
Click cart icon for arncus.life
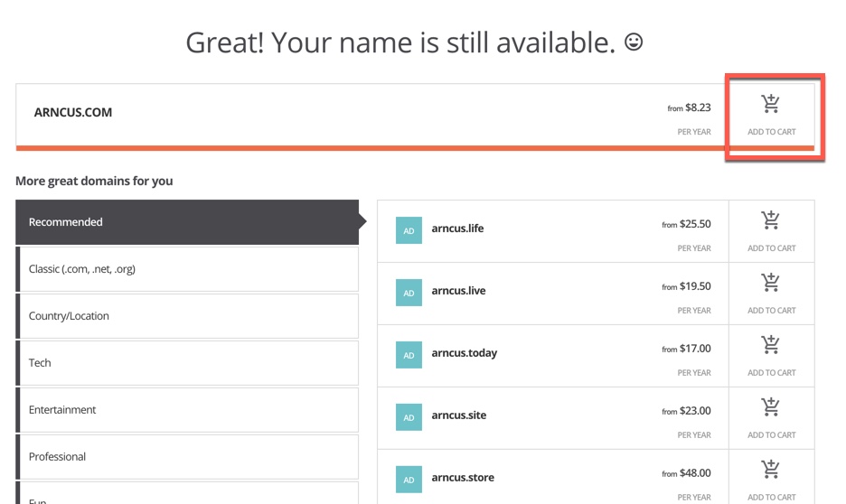(x=771, y=220)
